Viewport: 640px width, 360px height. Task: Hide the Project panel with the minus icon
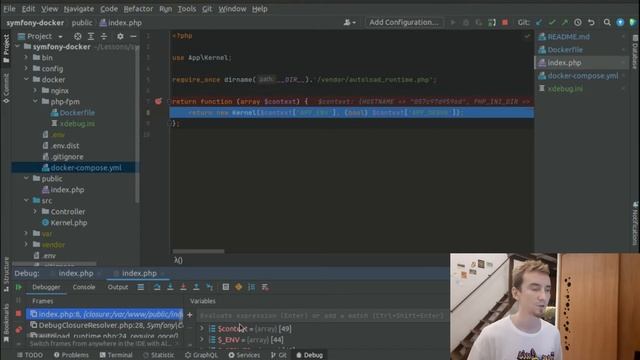click(133, 36)
